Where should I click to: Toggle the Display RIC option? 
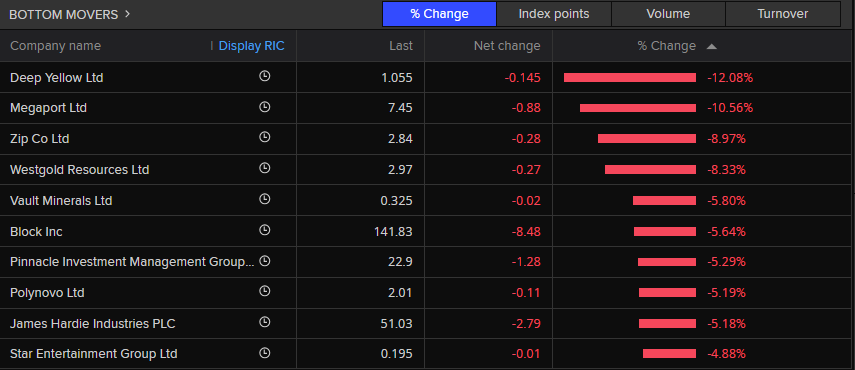(x=251, y=46)
